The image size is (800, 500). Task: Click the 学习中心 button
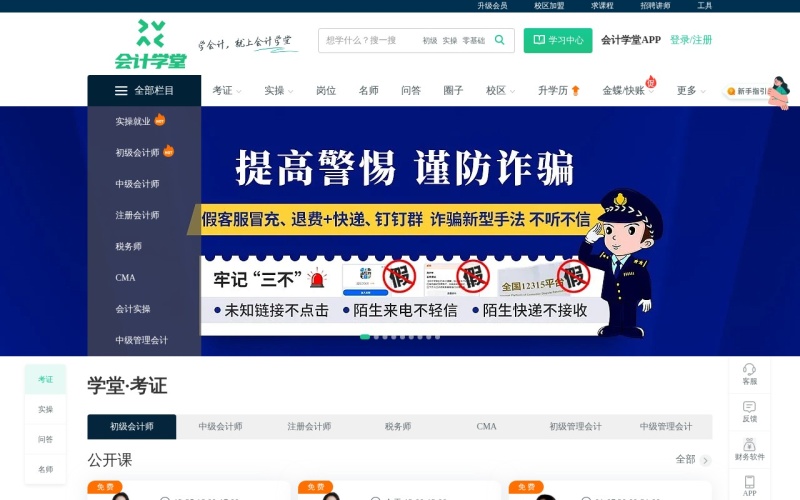click(x=558, y=40)
